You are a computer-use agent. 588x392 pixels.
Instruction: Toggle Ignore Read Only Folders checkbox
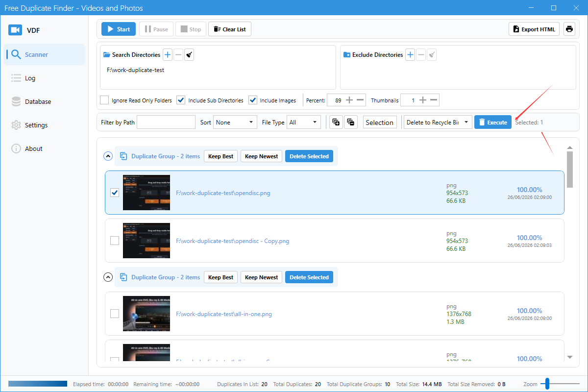[104, 100]
